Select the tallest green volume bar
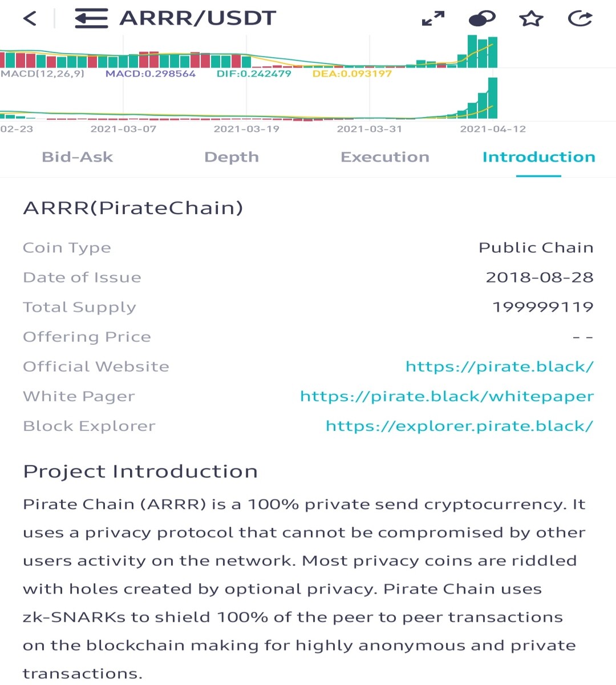Viewport: 616px width, 685px height. (472, 51)
